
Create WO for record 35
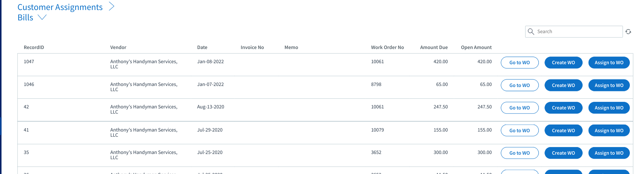[x=564, y=153]
